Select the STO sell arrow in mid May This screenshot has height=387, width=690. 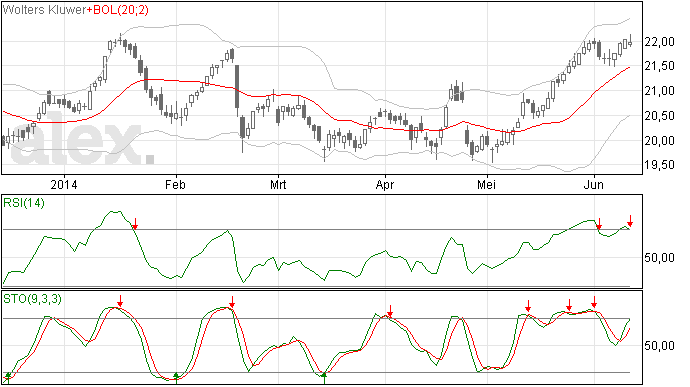tap(528, 306)
